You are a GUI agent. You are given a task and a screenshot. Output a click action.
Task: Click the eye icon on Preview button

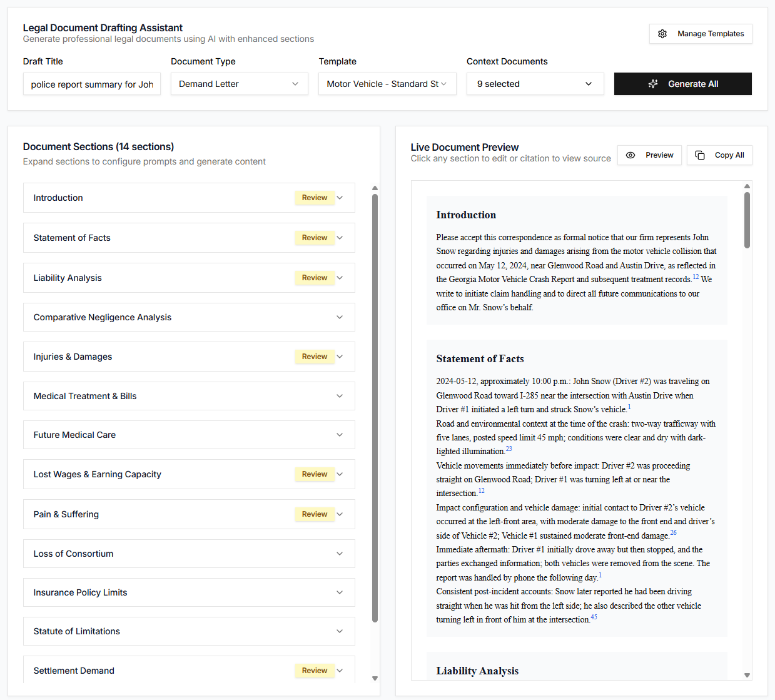coord(631,155)
